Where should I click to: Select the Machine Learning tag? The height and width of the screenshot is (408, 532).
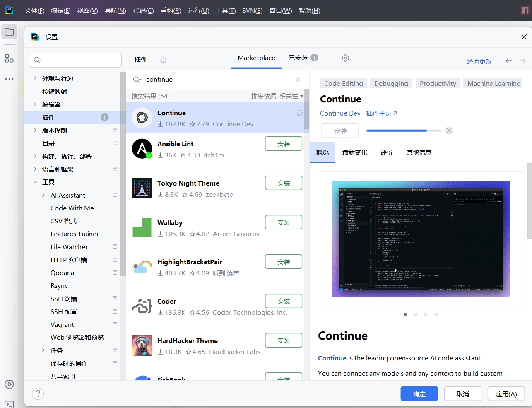pyautogui.click(x=494, y=83)
